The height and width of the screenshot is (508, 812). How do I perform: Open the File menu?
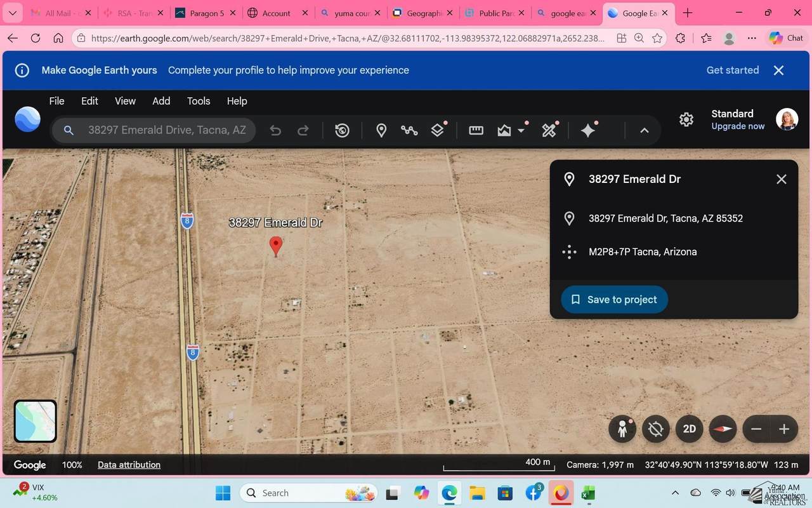click(57, 101)
